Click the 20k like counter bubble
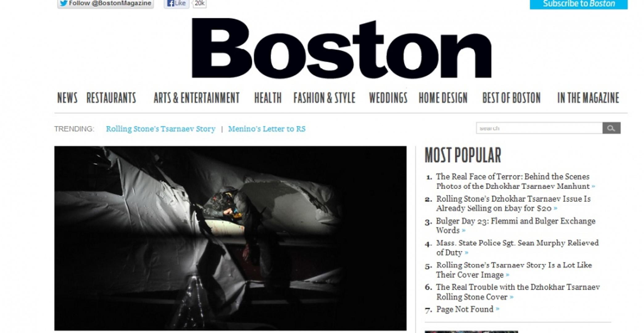Screen dimensions: 644x333 pyautogui.click(x=199, y=3)
